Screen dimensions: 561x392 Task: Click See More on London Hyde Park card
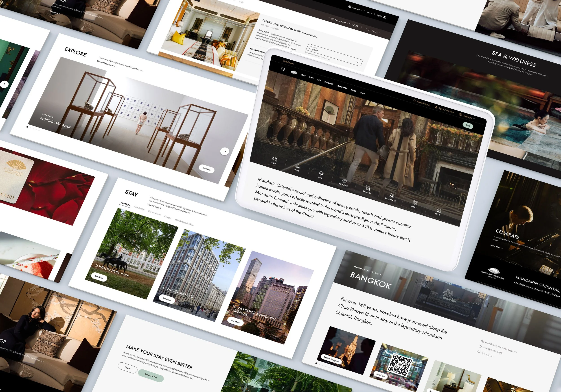point(99,277)
